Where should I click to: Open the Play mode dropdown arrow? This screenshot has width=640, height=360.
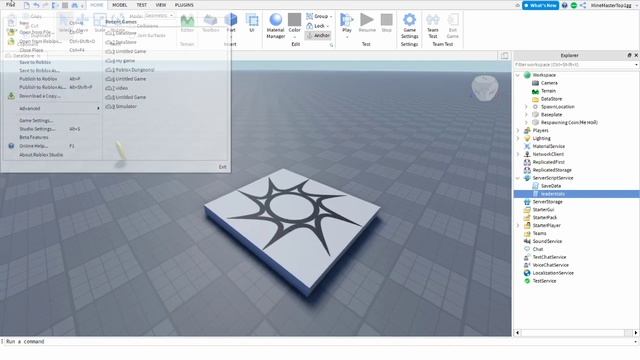click(x=347, y=37)
